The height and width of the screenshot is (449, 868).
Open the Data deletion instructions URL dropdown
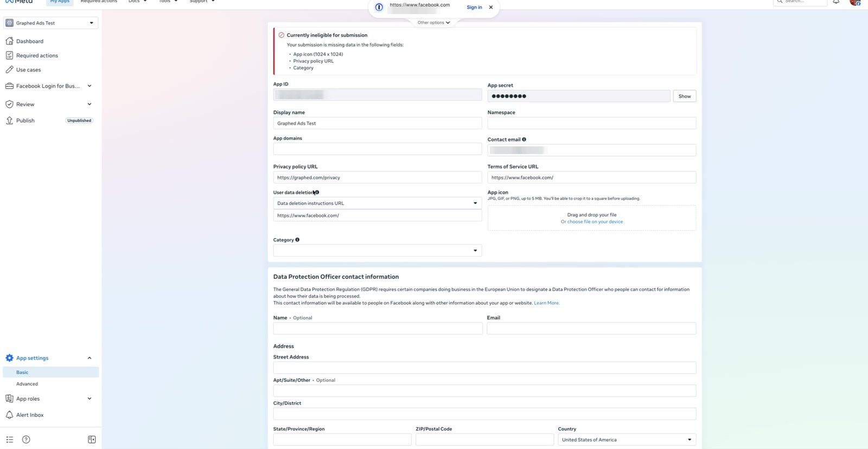377,203
